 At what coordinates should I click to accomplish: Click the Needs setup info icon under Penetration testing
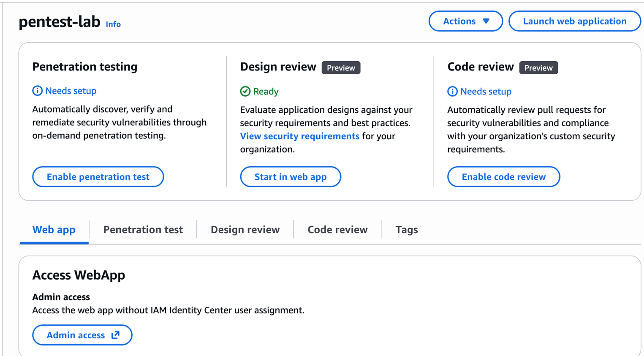[38, 91]
